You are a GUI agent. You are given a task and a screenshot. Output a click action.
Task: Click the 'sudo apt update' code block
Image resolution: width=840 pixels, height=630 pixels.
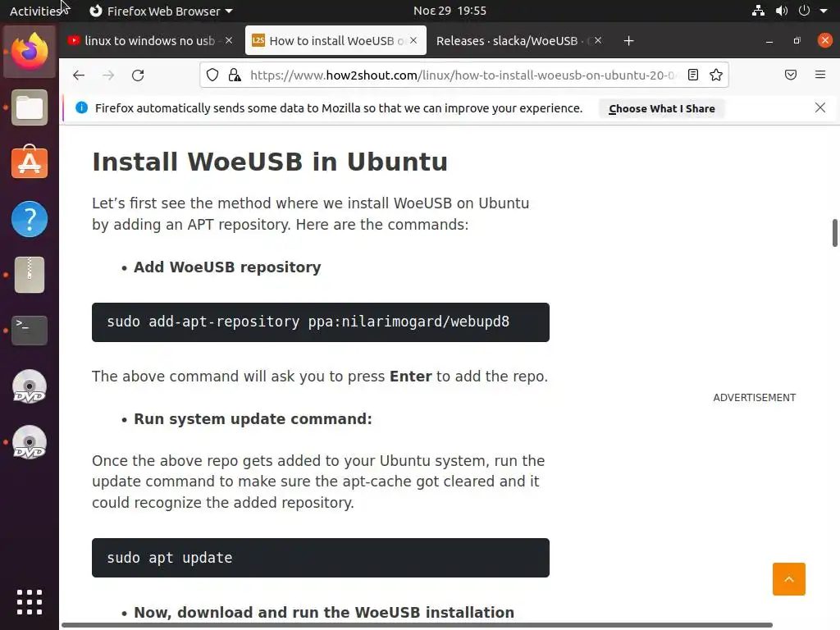click(x=321, y=558)
